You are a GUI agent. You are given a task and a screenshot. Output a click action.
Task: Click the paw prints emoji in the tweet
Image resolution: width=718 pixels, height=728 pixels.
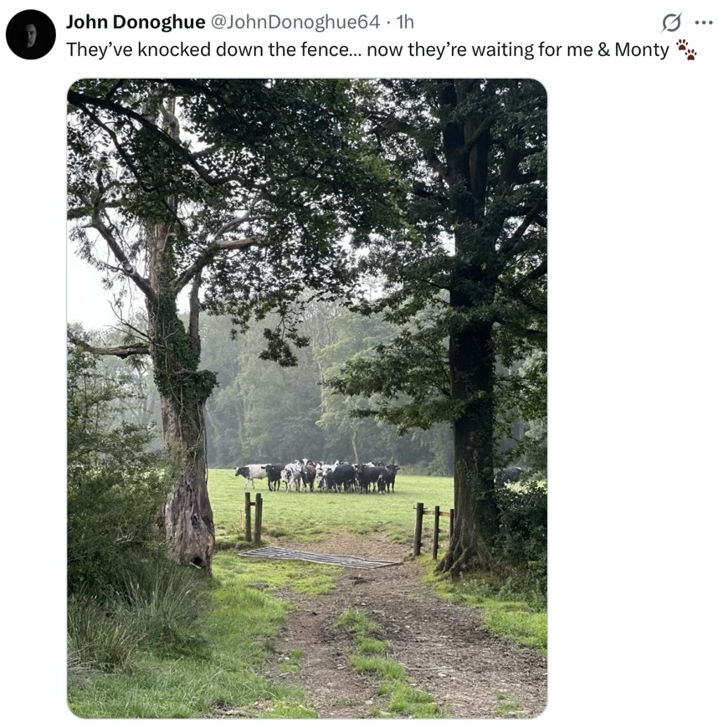tap(686, 49)
